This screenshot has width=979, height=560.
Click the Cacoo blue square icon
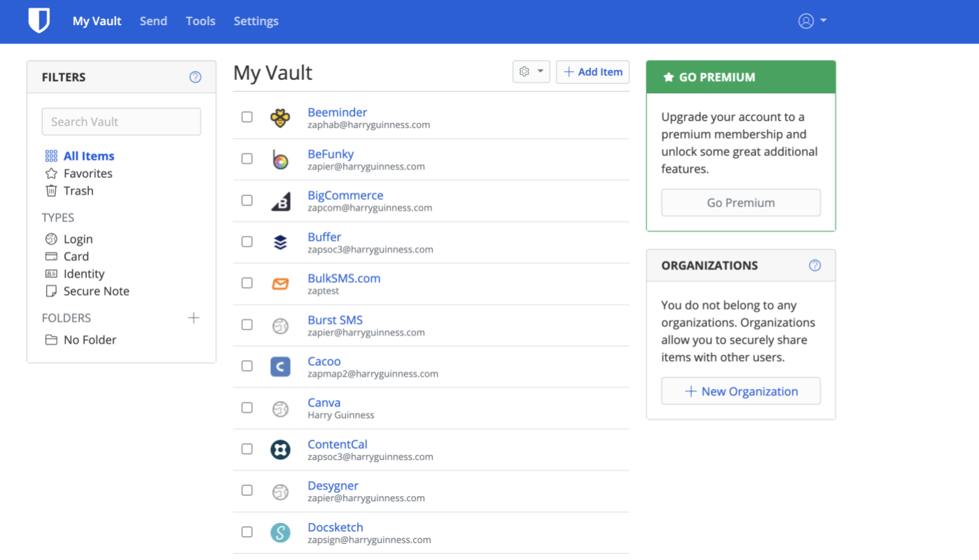coord(280,366)
